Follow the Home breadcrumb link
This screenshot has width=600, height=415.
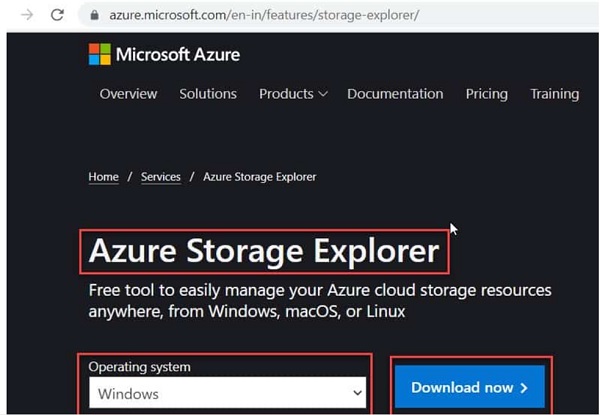tap(103, 177)
